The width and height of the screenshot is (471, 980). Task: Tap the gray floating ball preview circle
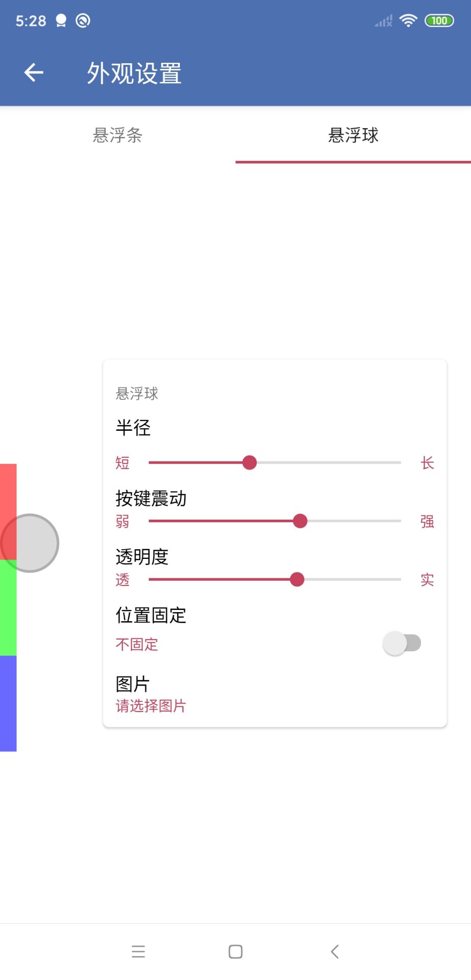tap(30, 543)
